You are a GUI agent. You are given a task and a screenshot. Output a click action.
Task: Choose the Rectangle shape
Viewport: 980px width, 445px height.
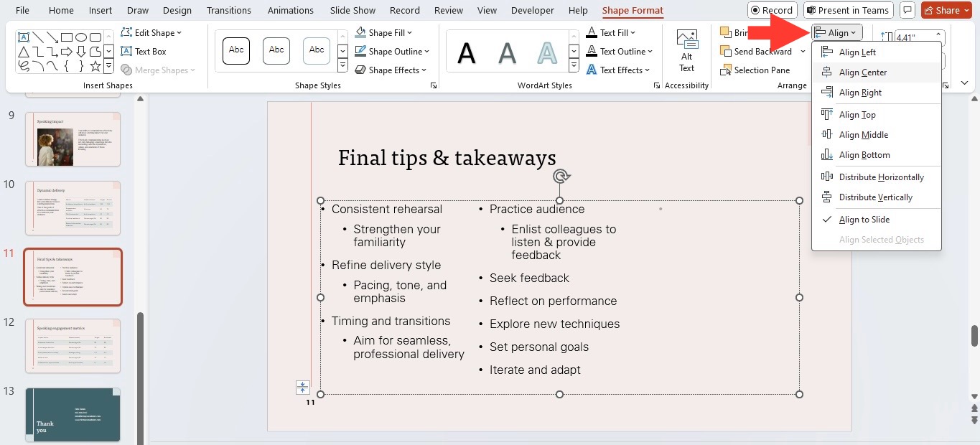pos(67,37)
